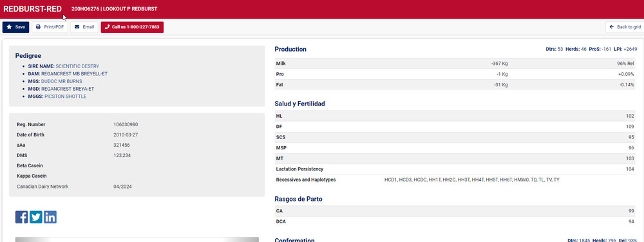The image size is (644, 242).
Task: Click Salud y Fertilidad heading
Action: click(300, 104)
